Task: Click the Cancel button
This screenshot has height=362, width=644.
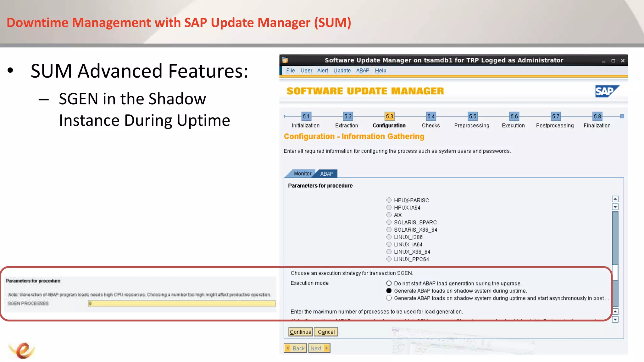Action: pyautogui.click(x=326, y=332)
